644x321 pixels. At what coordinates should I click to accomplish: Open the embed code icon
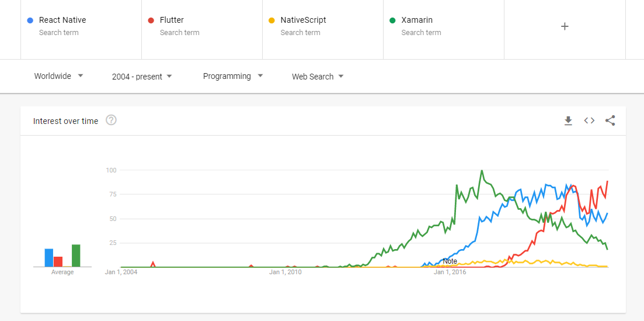click(589, 121)
